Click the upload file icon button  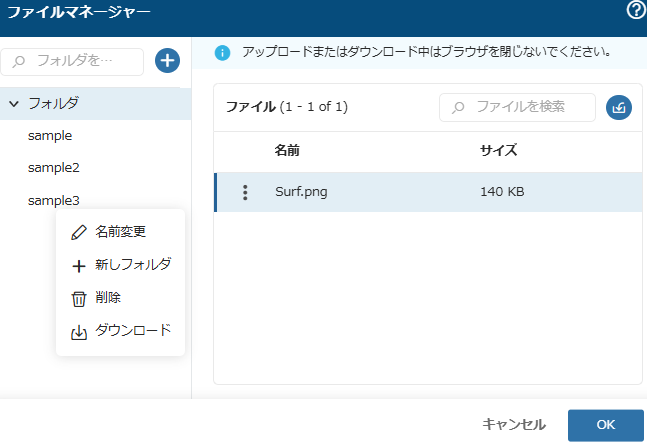619,107
